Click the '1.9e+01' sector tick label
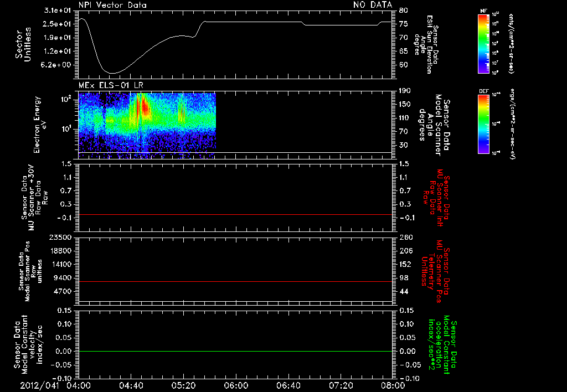 [x=57, y=38]
